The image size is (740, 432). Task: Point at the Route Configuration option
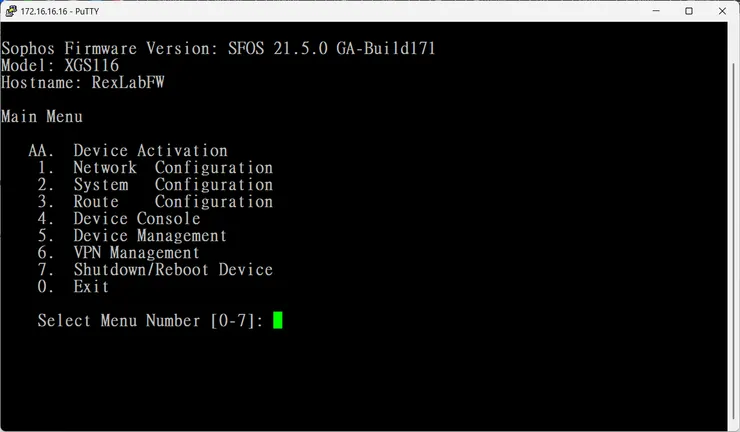pyautogui.click(x=172, y=202)
